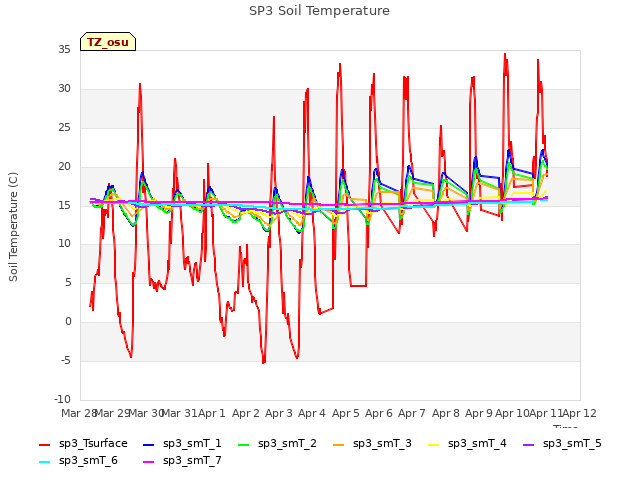The width and height of the screenshot is (640, 480).
Task: Click the Apr 9 x-axis tick label
Action: pyautogui.click(x=479, y=413)
